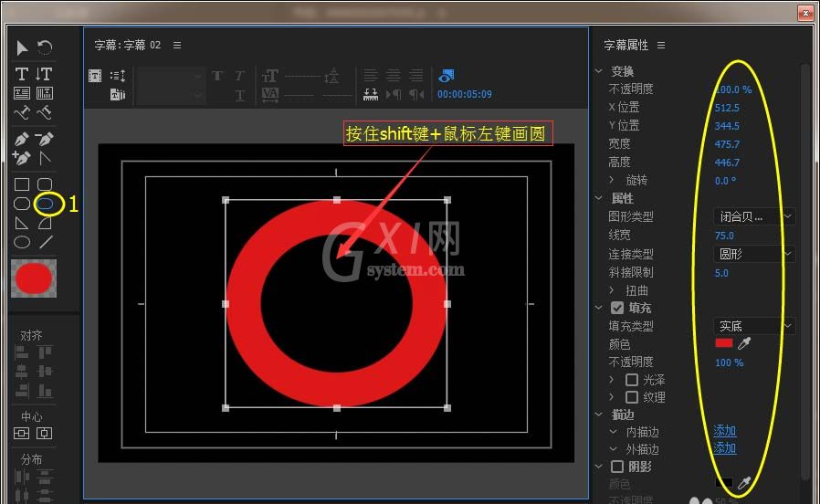This screenshot has width=820, height=504.
Task: Uncheck the 填充 fill checkbox
Action: point(617,308)
